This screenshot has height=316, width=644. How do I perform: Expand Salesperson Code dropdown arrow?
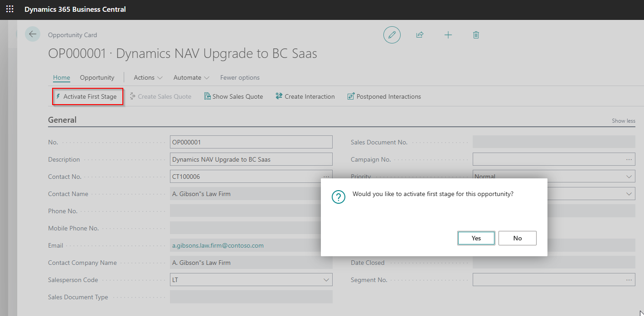(x=326, y=280)
